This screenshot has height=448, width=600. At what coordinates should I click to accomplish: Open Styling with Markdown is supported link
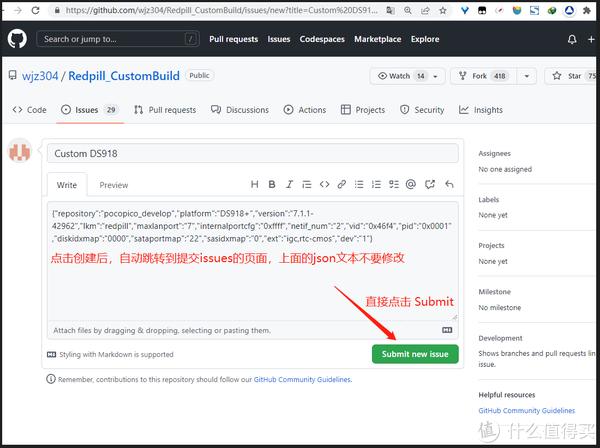[110, 354]
